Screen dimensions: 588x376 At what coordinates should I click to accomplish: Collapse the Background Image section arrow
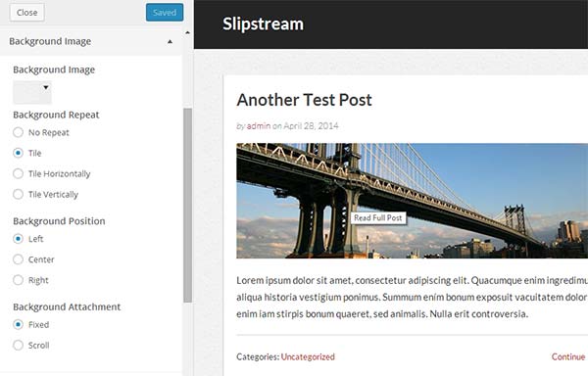pyautogui.click(x=170, y=41)
